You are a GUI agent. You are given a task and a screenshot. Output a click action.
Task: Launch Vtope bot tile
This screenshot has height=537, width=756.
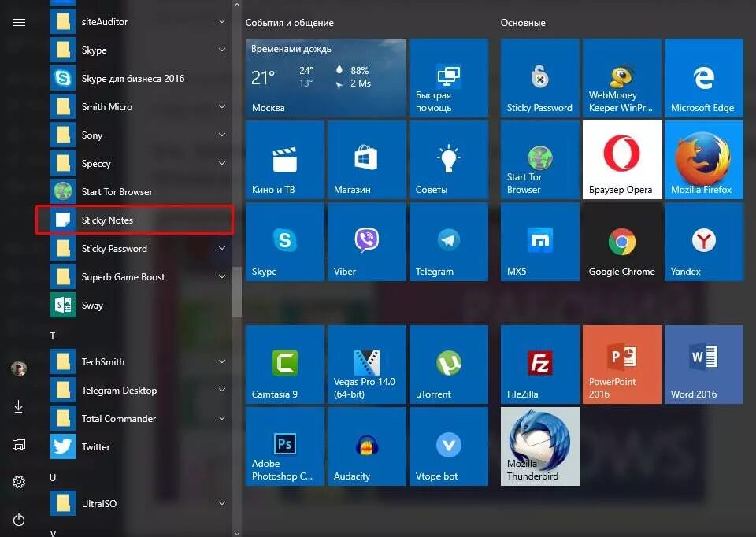click(x=449, y=446)
